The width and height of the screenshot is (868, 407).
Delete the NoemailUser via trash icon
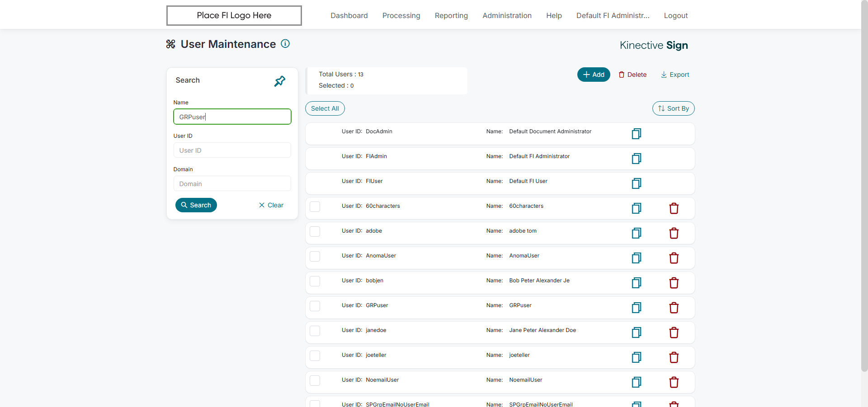[x=674, y=382]
